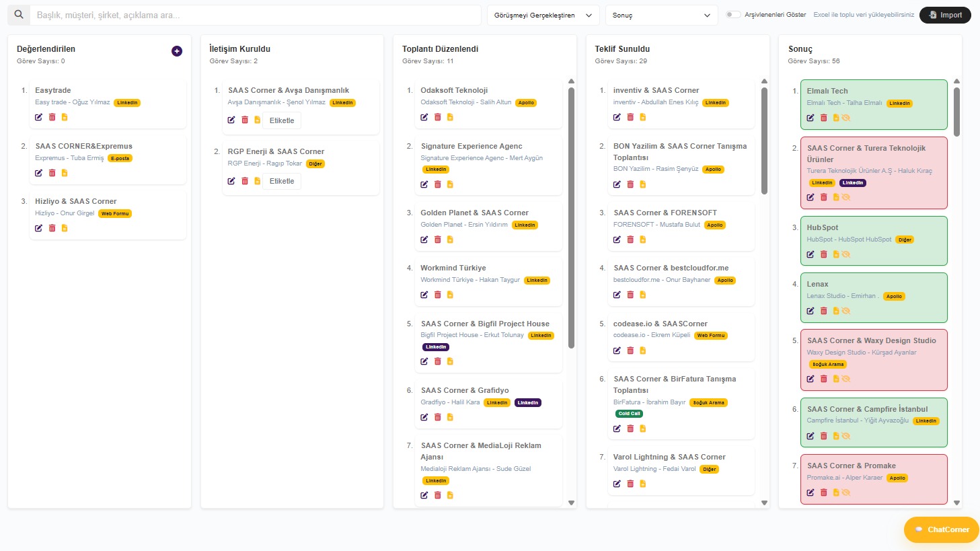
Task: Delete the Easytrade card
Action: pyautogui.click(x=52, y=117)
